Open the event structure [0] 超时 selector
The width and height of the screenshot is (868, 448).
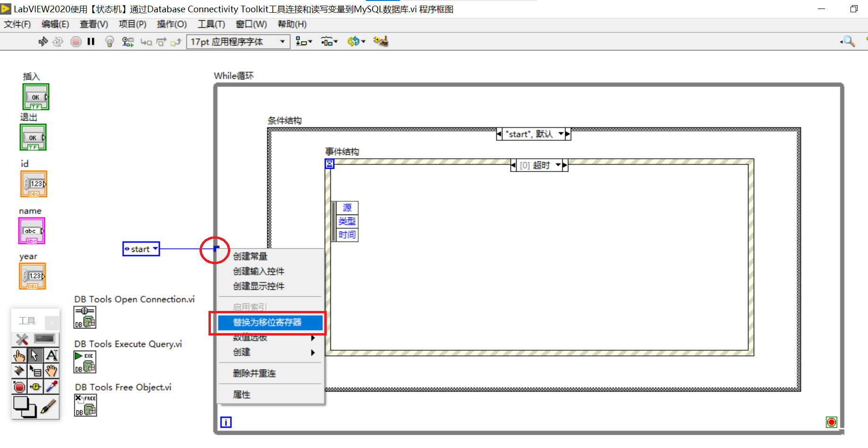pyautogui.click(x=538, y=165)
